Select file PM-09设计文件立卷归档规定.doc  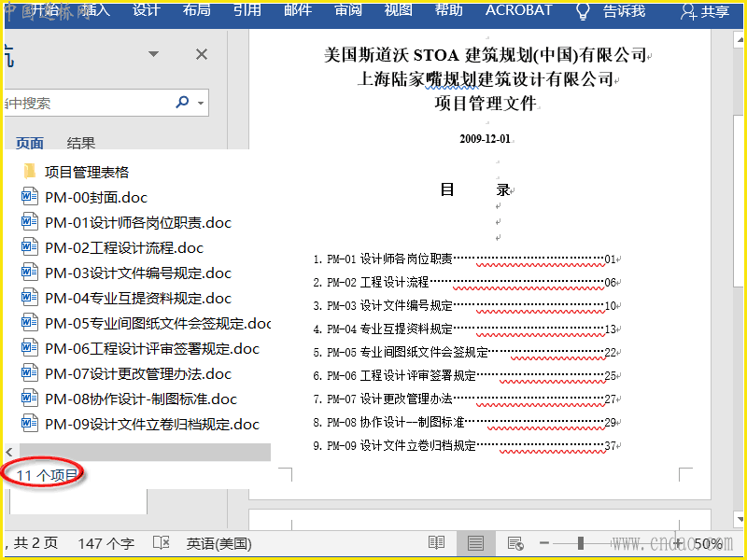point(152,425)
